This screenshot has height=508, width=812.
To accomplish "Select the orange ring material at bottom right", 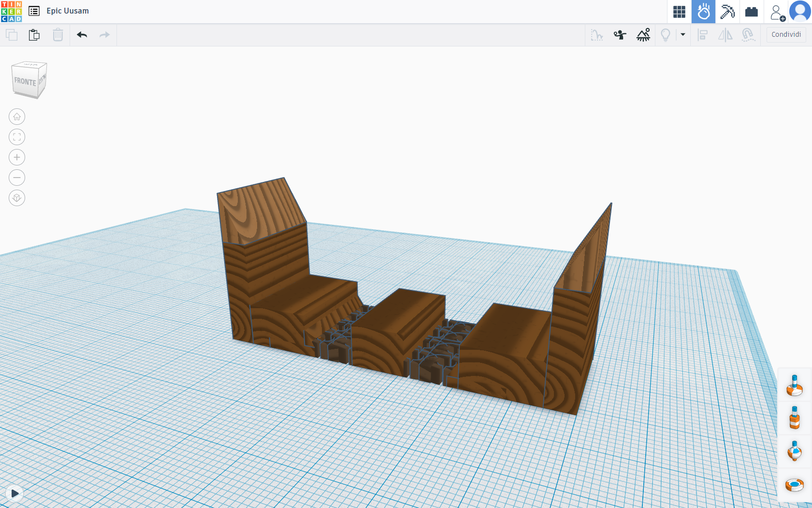I will click(x=794, y=484).
